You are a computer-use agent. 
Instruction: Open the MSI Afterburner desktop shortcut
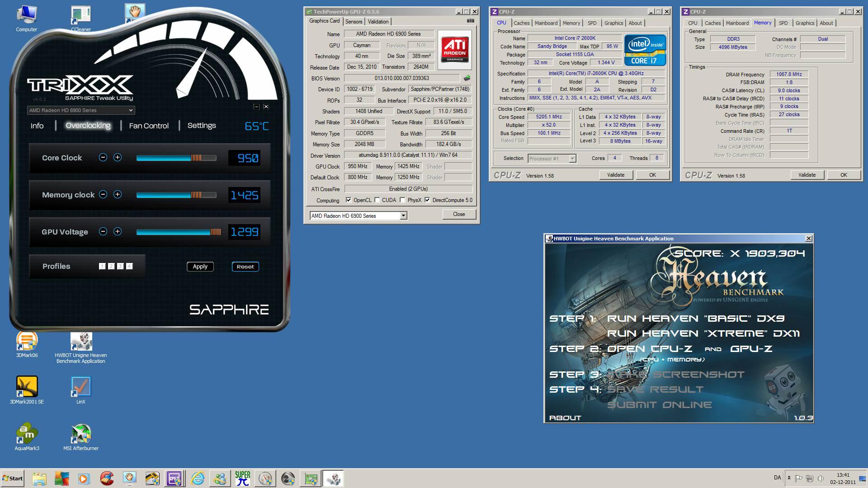tap(81, 437)
